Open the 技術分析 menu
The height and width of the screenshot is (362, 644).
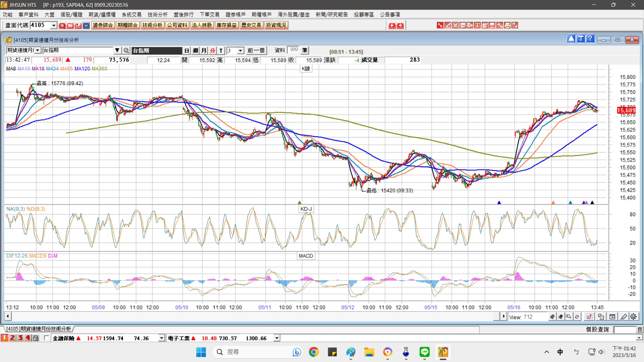(157, 14)
